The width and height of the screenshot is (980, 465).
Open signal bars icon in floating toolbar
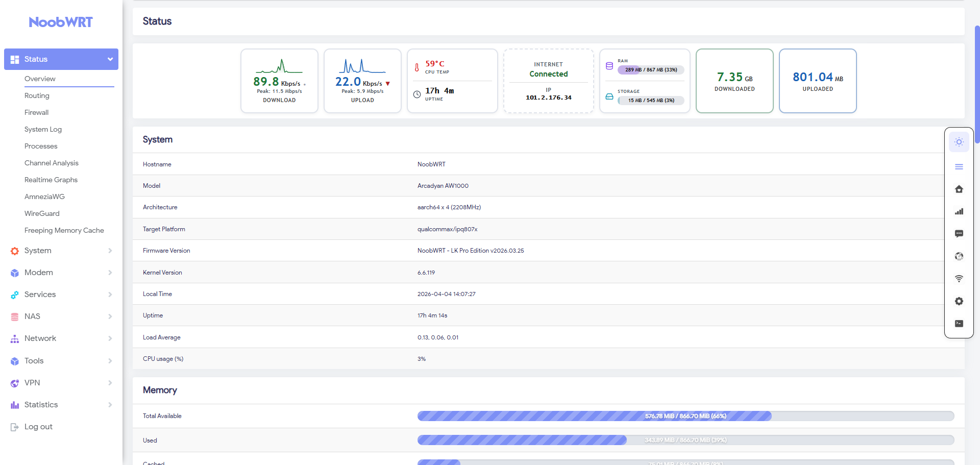tap(959, 211)
